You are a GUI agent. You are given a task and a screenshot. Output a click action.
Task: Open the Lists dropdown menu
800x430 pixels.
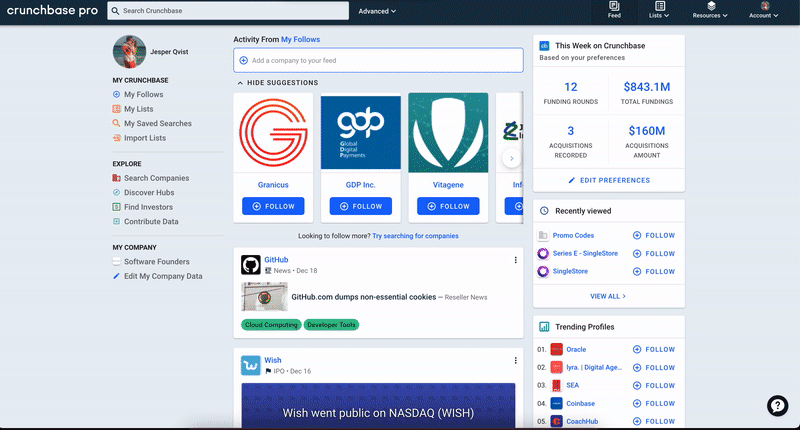[659, 10]
